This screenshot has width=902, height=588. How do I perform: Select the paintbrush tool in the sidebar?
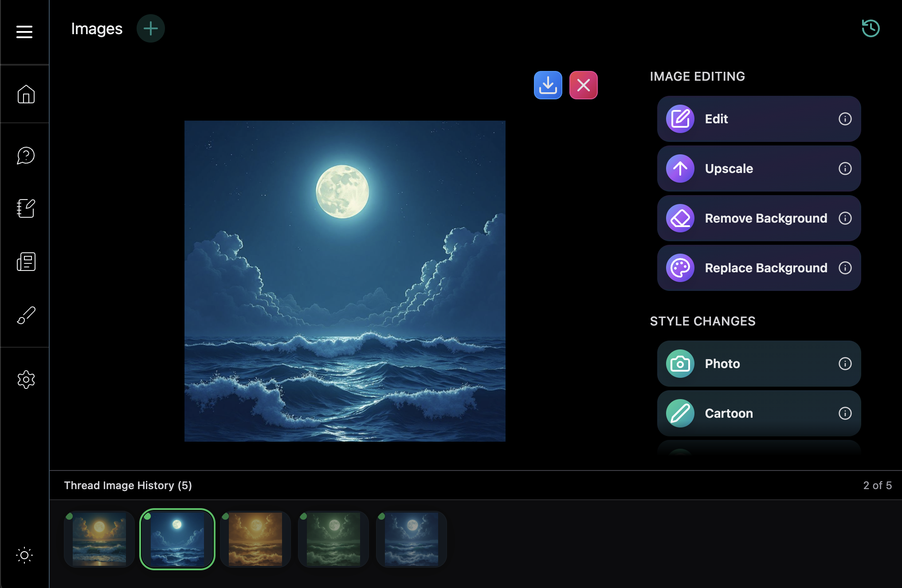tap(25, 315)
